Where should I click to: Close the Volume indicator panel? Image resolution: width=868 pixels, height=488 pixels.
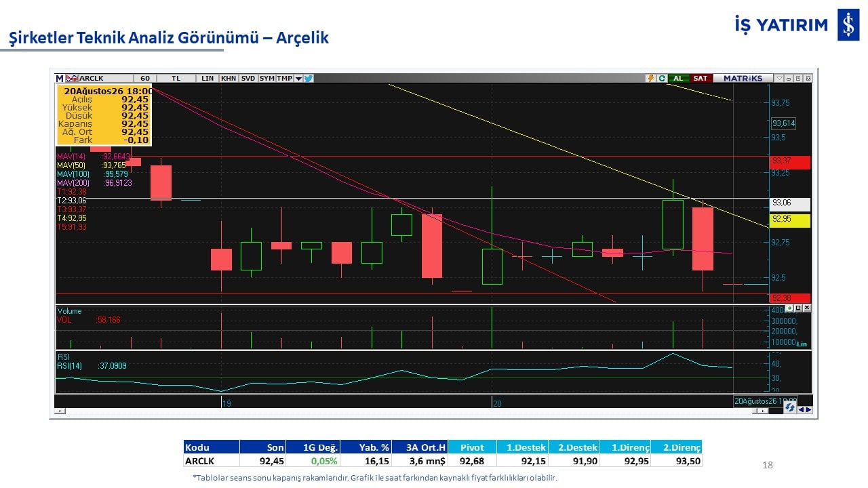tap(806, 308)
